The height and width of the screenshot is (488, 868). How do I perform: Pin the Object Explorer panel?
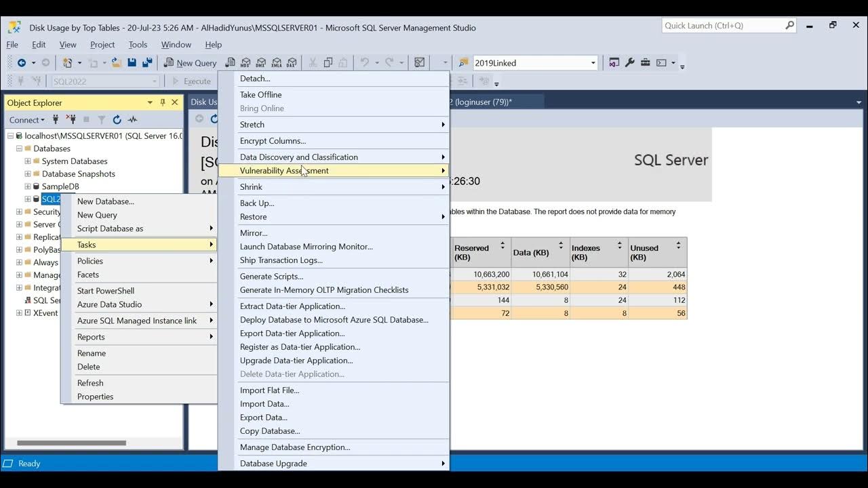click(x=163, y=102)
